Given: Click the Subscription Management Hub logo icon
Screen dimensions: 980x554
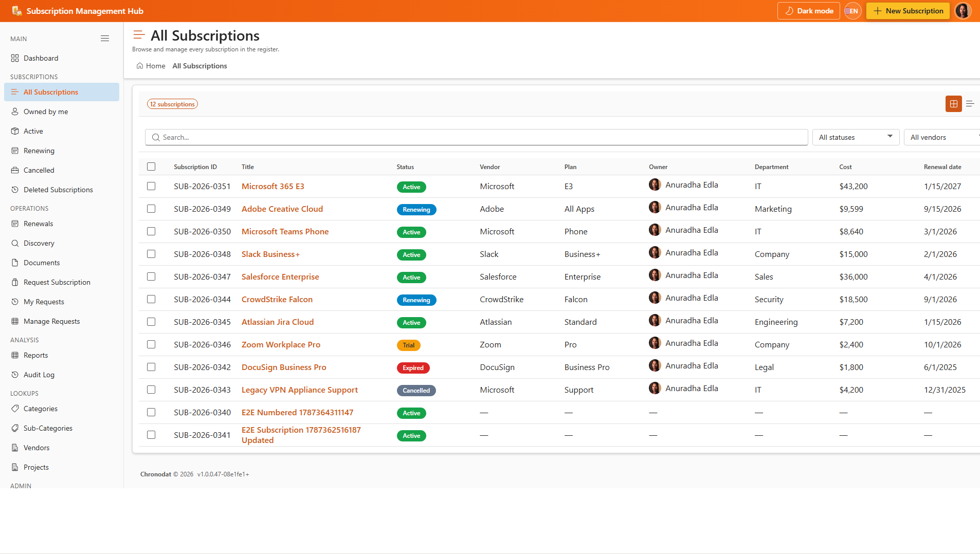Looking at the screenshot, I should pyautogui.click(x=16, y=11).
